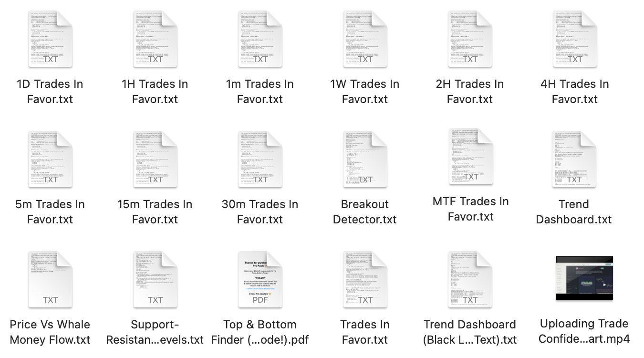Image resolution: width=644 pixels, height=358 pixels.
Task: Choose the 15m Trades In Favor.txt icon
Action: [x=155, y=159]
